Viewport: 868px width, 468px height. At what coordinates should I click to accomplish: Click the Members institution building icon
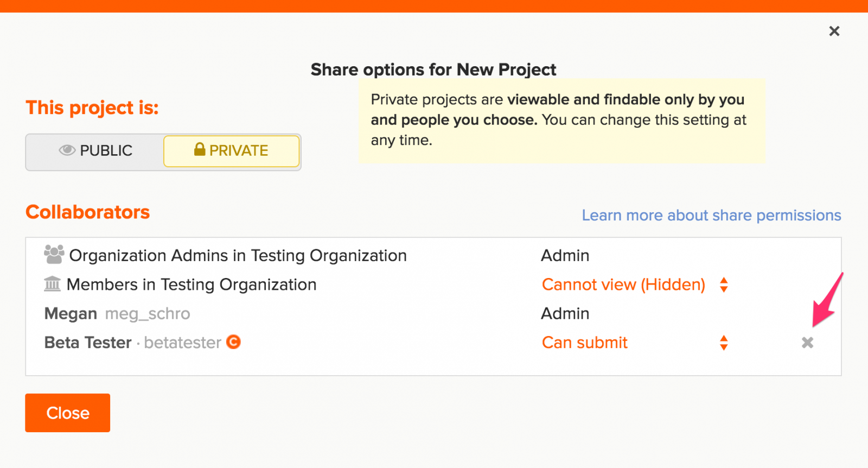pos(52,284)
